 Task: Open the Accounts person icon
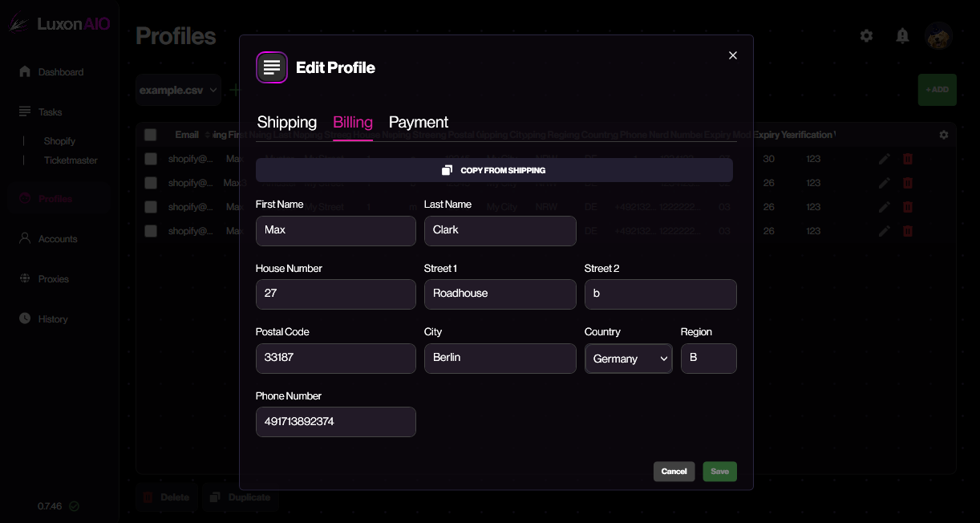25,239
